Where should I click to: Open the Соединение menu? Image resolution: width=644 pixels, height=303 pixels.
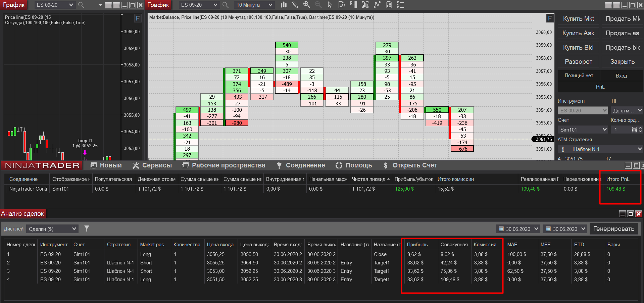pos(301,165)
